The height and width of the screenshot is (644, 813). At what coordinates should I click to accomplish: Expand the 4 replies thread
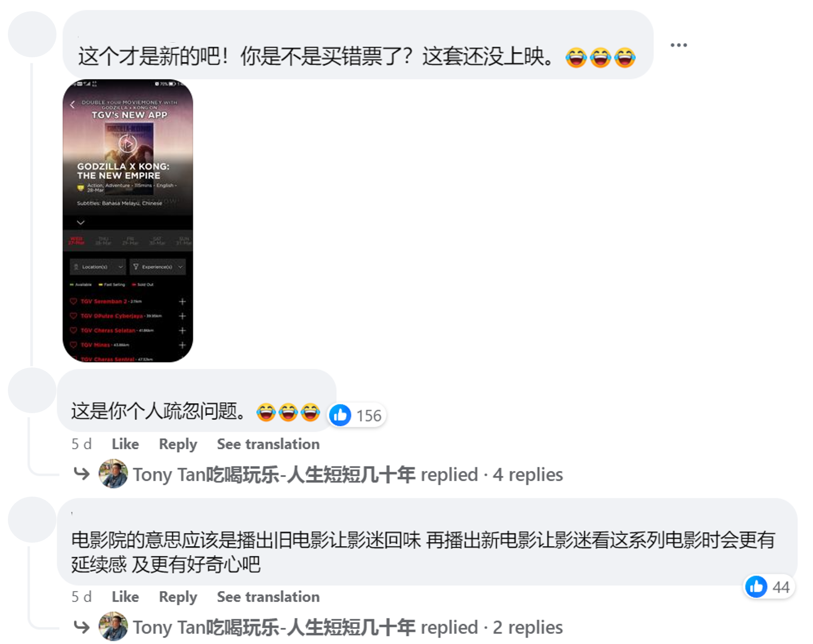click(527, 474)
